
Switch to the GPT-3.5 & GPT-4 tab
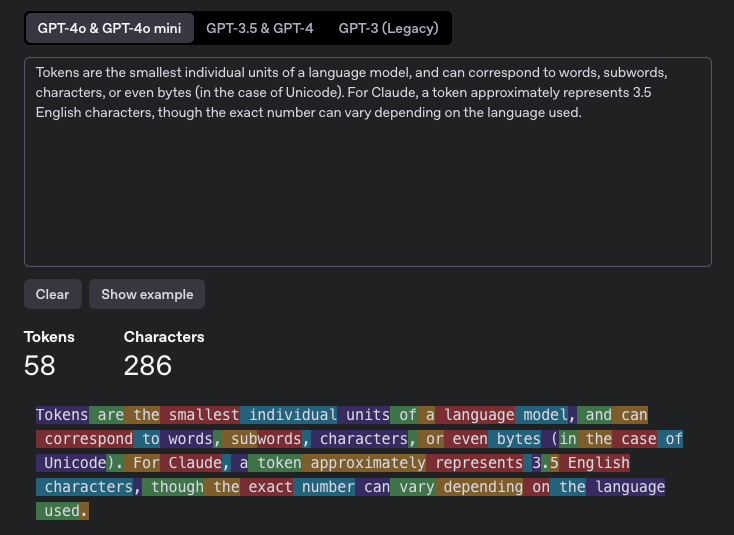(259, 28)
